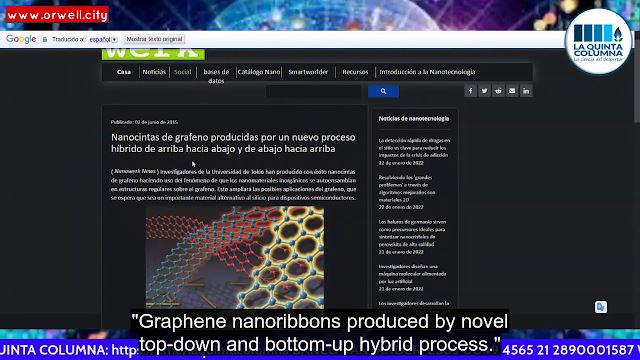Open the bases de datos menu
640x360 pixels.
(x=216, y=76)
